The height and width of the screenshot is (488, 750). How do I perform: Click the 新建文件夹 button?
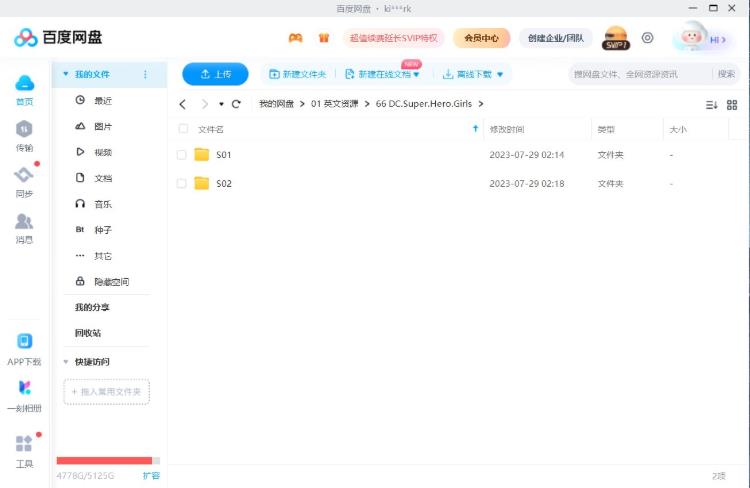click(x=298, y=74)
